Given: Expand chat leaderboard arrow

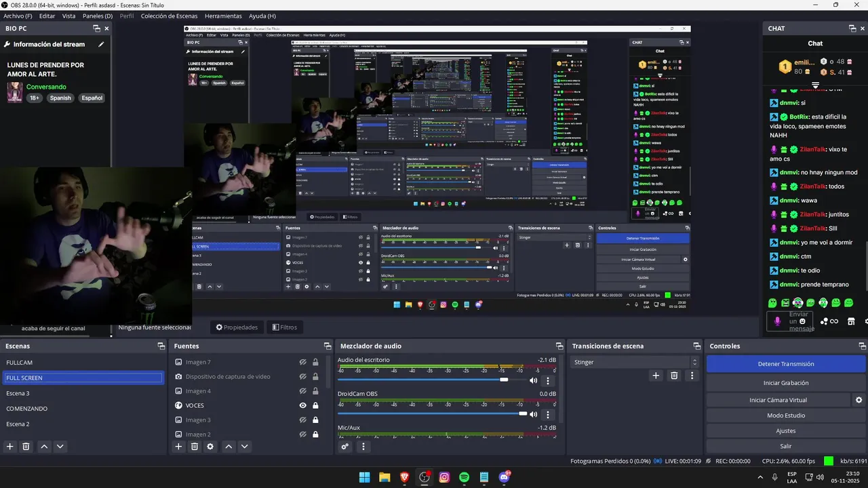Looking at the screenshot, I should [x=815, y=85].
